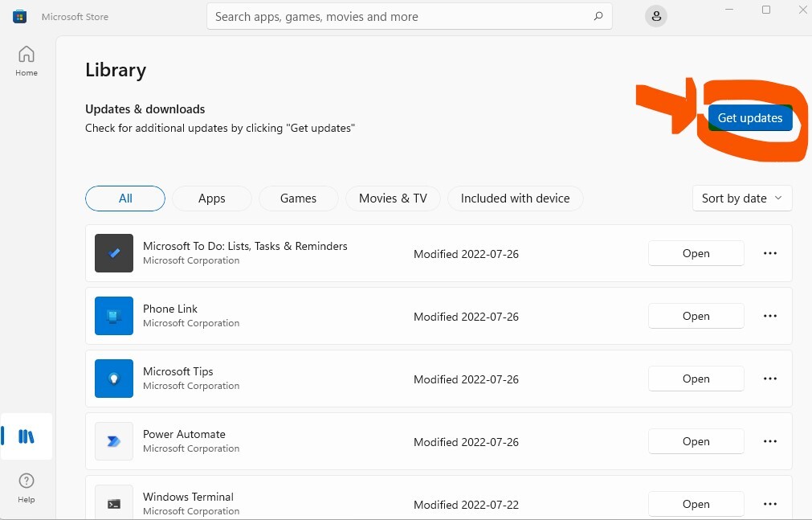Select the All filter tab

point(125,199)
